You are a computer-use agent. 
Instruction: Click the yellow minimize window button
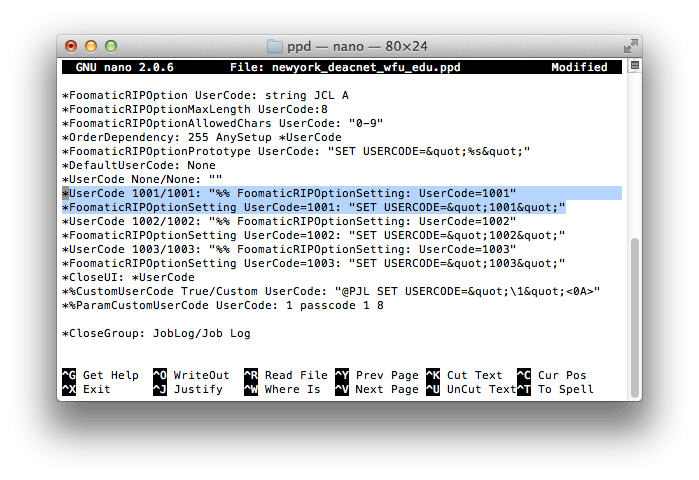coord(91,46)
